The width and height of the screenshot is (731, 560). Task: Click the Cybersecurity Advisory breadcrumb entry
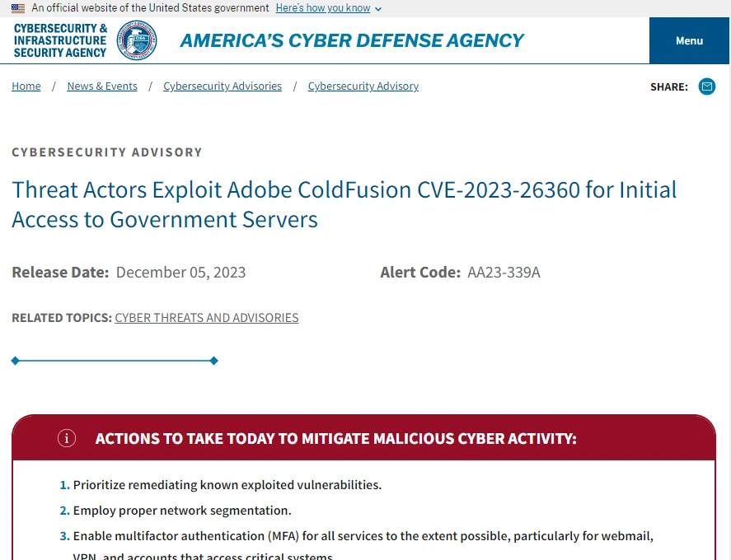tap(363, 86)
